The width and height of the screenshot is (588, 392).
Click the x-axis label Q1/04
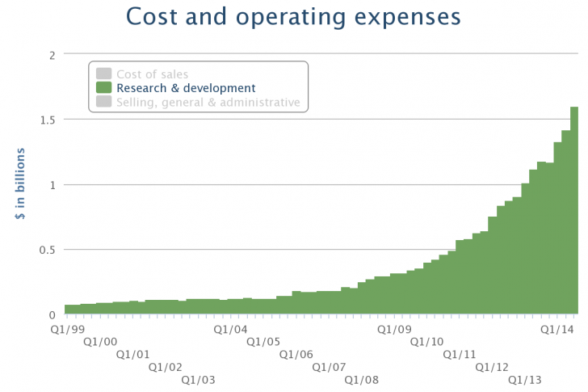(x=231, y=329)
